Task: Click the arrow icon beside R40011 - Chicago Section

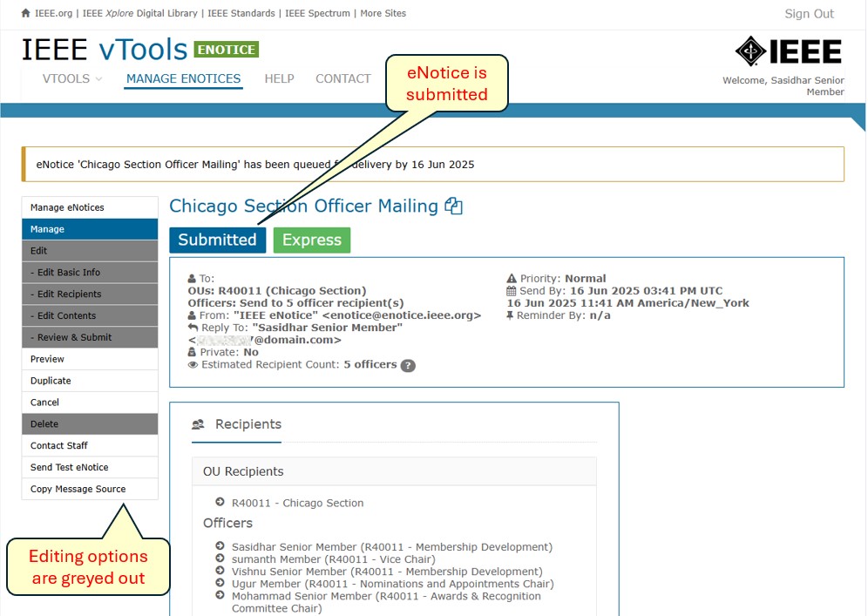Action: [x=220, y=502]
